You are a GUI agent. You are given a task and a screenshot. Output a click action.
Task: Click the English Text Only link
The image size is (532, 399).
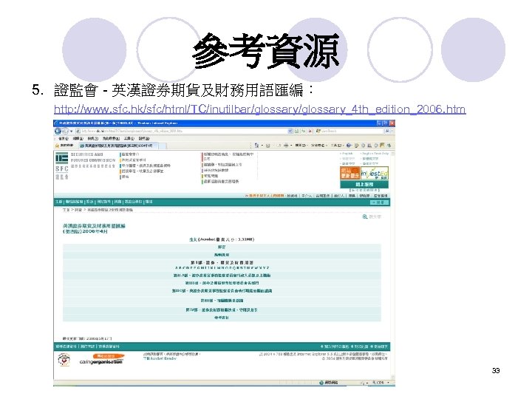coord(375,154)
